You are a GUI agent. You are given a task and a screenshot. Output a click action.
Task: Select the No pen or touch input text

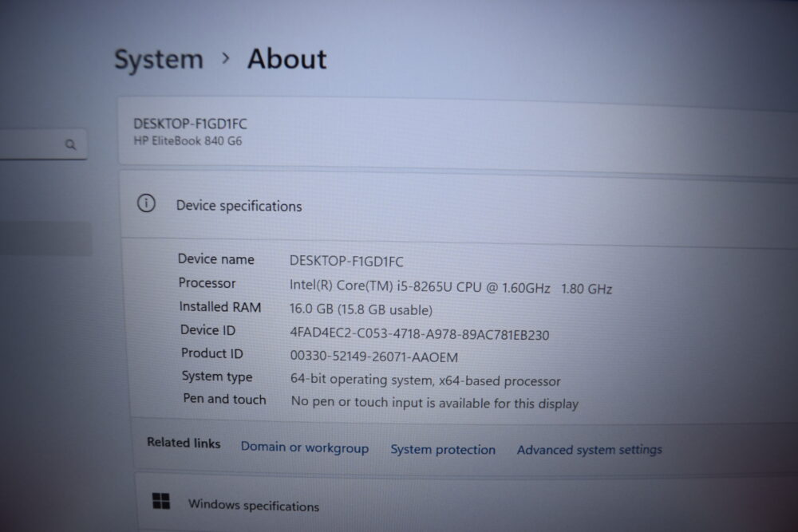pyautogui.click(x=435, y=403)
